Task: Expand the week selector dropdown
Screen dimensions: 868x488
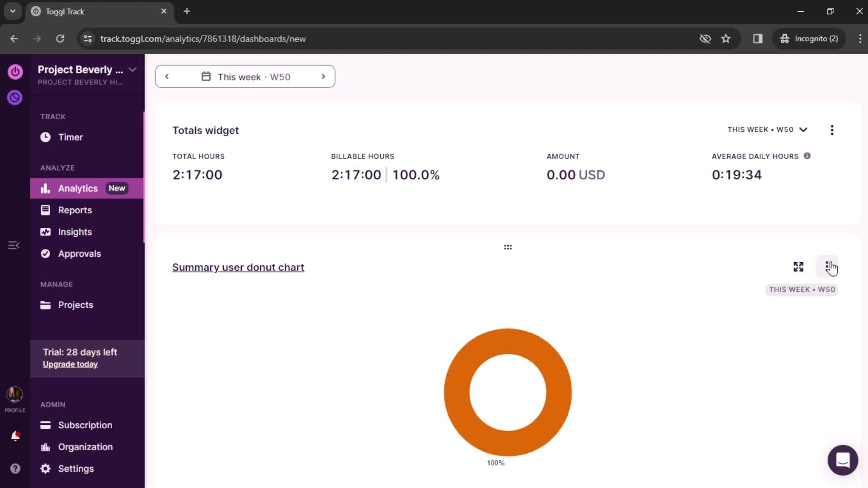Action: tap(245, 76)
